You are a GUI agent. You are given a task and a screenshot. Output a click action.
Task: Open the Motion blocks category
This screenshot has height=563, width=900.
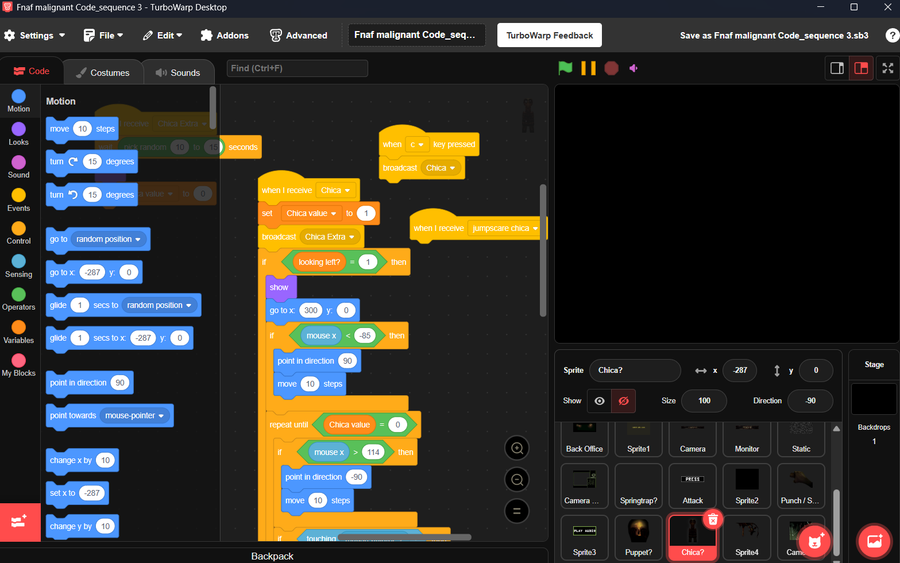click(18, 100)
